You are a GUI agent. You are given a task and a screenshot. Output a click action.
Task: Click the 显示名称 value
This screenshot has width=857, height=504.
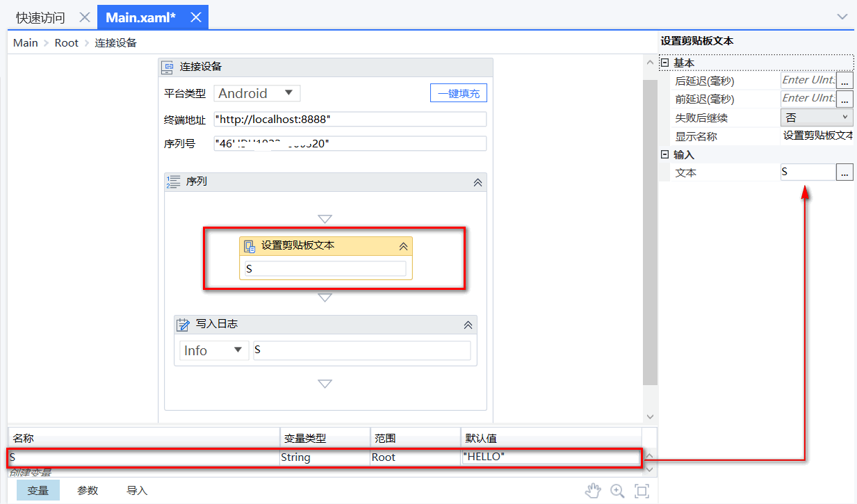tap(817, 136)
